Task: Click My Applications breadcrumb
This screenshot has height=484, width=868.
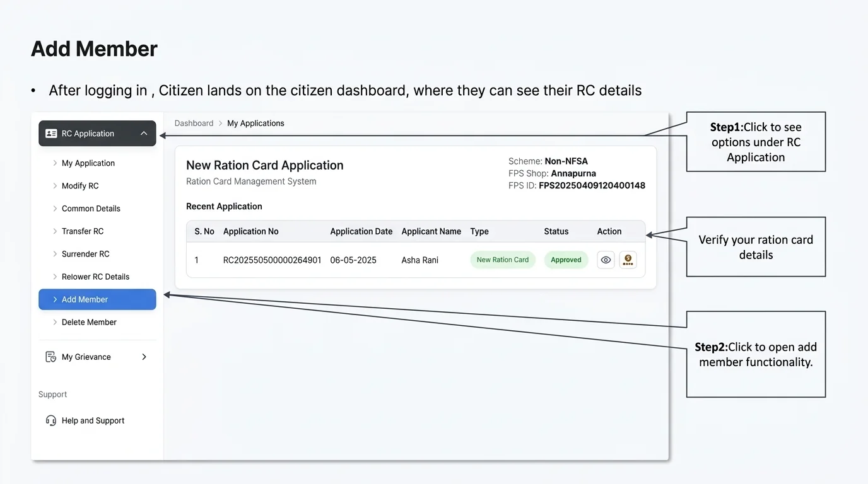Action: 255,123
